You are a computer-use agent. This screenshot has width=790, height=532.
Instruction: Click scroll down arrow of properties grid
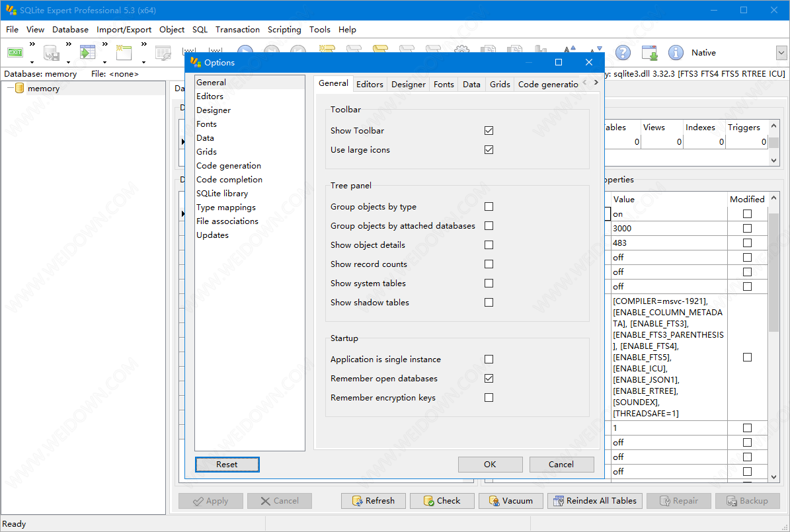774,476
